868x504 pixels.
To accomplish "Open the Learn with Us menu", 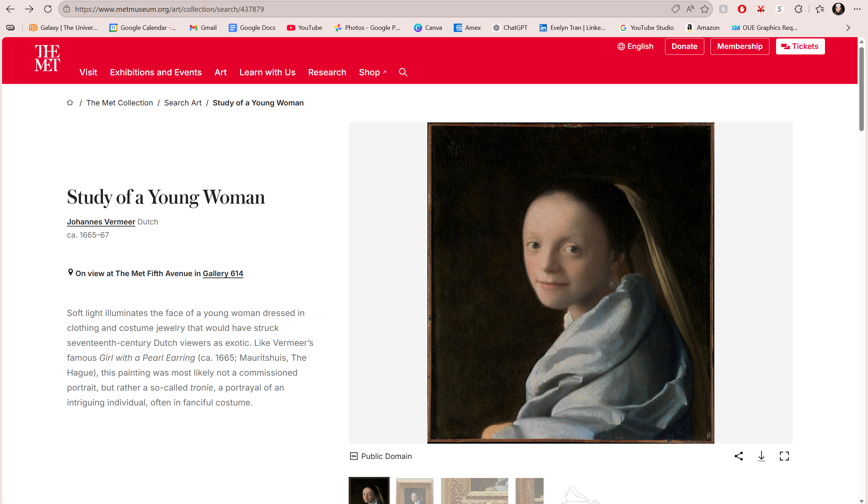I will (267, 72).
